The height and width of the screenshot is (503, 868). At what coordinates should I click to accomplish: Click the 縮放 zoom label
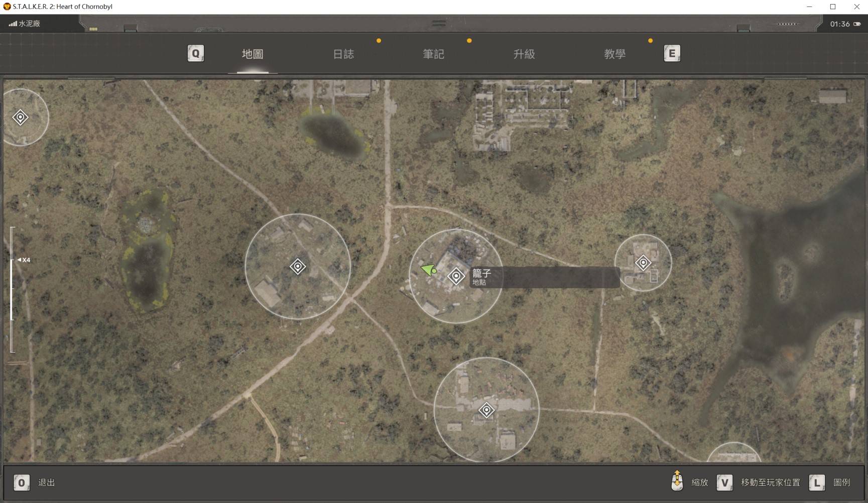click(700, 482)
